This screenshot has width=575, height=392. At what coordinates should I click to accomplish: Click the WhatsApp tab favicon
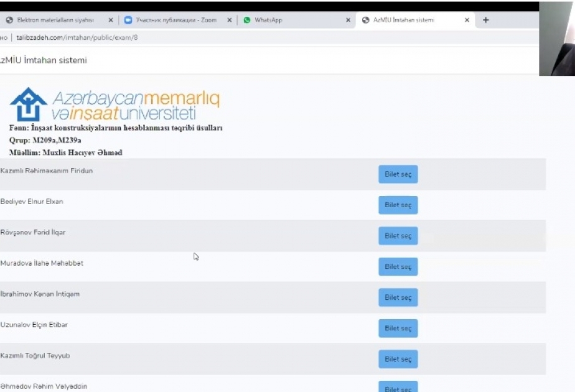[247, 20]
